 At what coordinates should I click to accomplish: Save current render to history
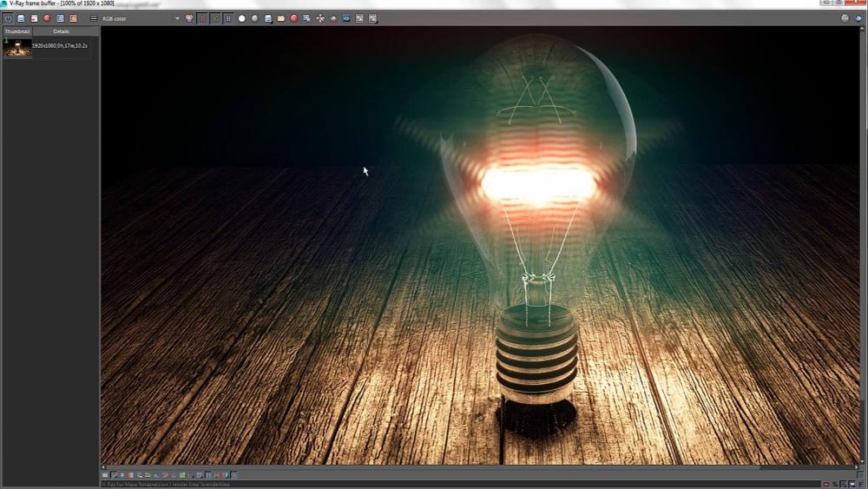coord(21,18)
